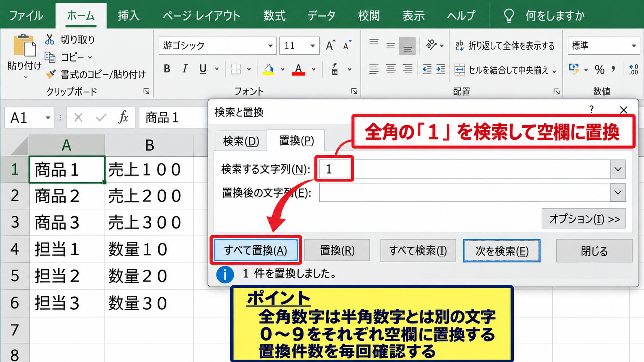Expand the replace-with (置換後の文字列) history dropdown
644x362 pixels.
click(618, 193)
